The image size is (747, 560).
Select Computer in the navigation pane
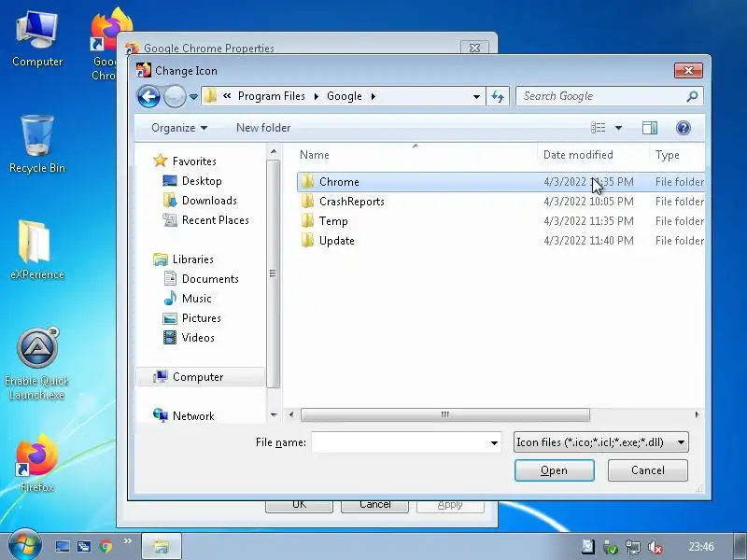[x=200, y=377]
